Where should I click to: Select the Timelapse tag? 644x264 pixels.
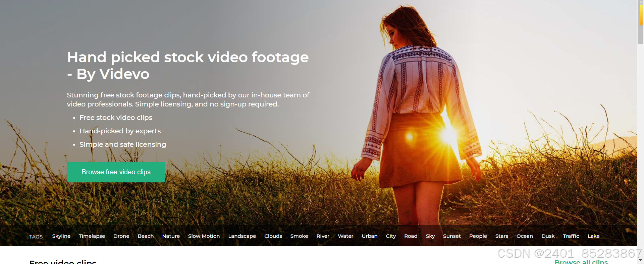92,236
